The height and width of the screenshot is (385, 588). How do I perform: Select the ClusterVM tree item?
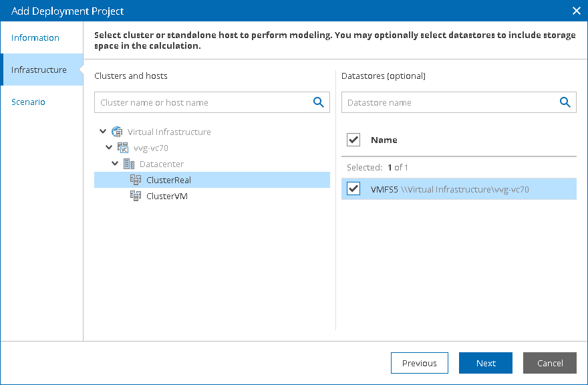(212, 196)
